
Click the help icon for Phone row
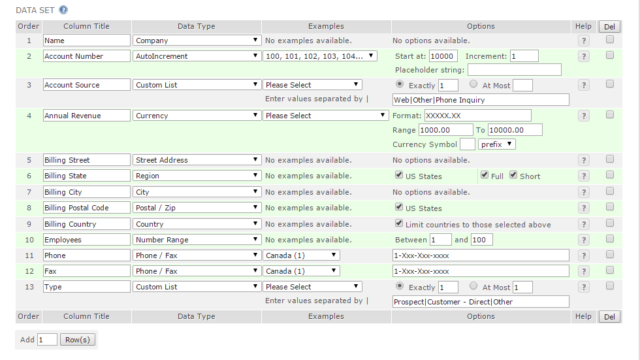point(584,256)
